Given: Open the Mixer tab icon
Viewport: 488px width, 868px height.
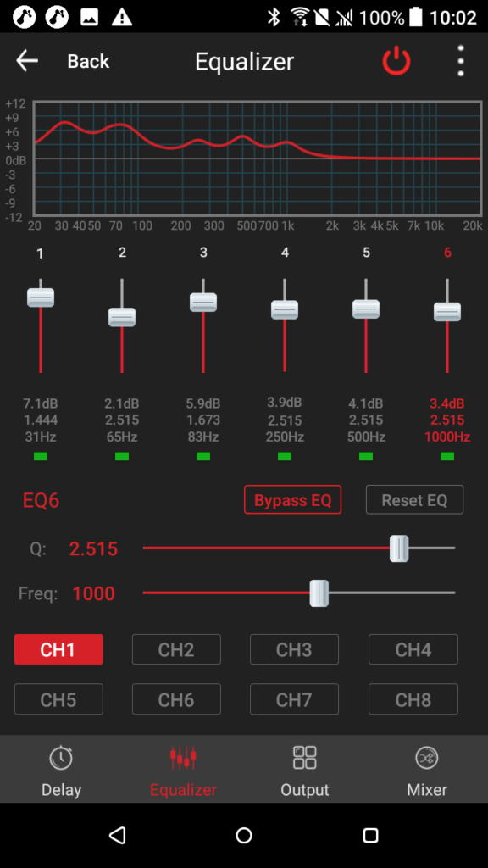Looking at the screenshot, I should click(x=427, y=757).
